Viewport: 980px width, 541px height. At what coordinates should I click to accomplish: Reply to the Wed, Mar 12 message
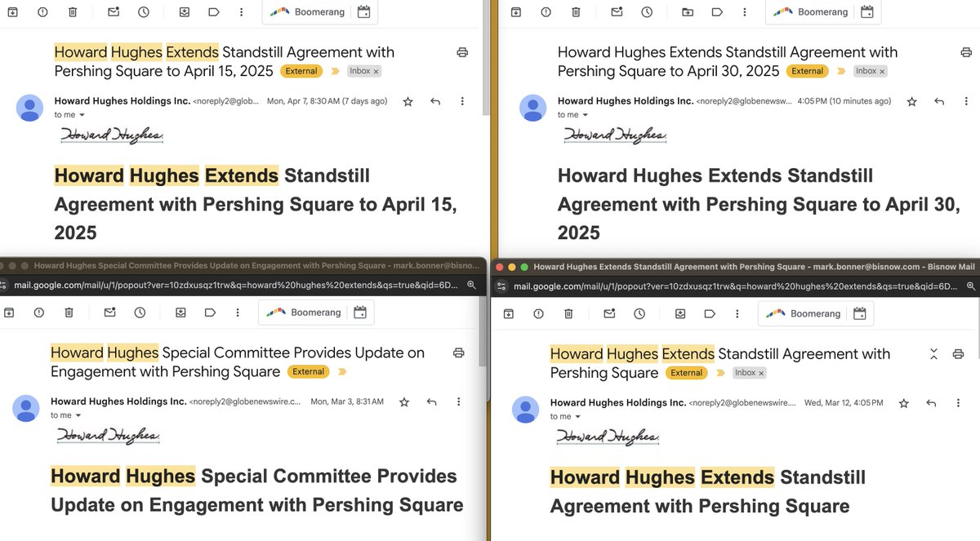tap(931, 403)
